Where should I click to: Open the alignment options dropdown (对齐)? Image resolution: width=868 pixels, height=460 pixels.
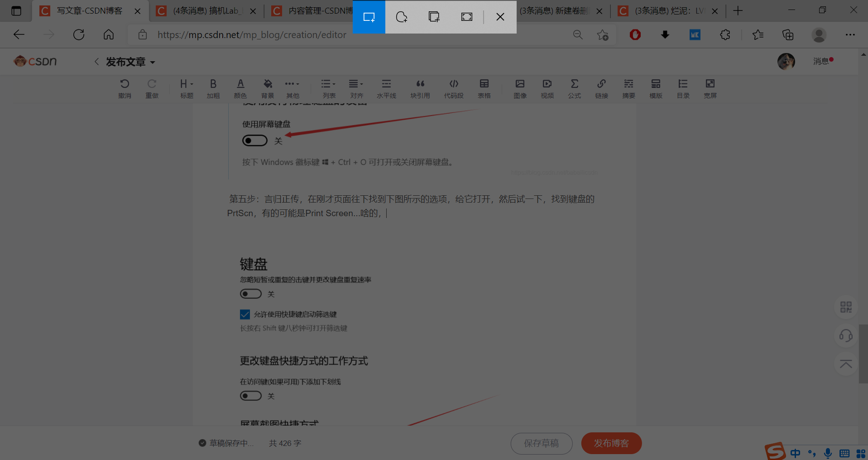pos(356,88)
